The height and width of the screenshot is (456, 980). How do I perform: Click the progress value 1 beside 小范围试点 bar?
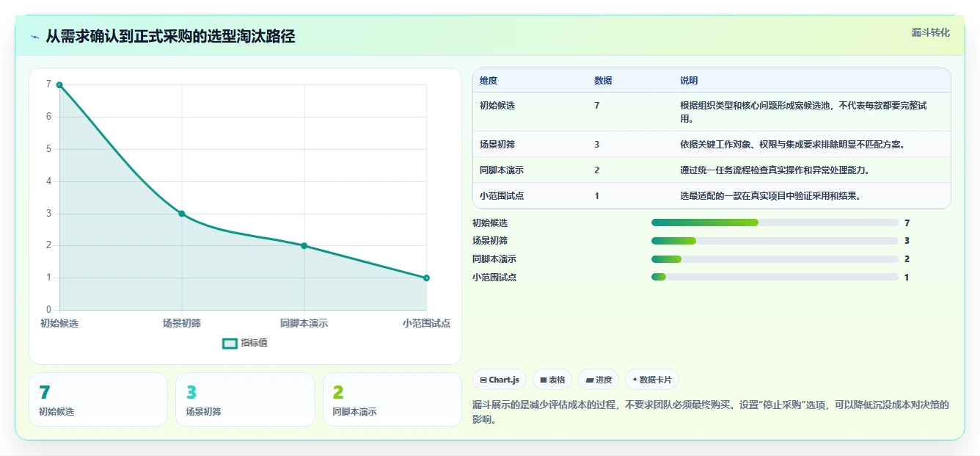coord(907,278)
